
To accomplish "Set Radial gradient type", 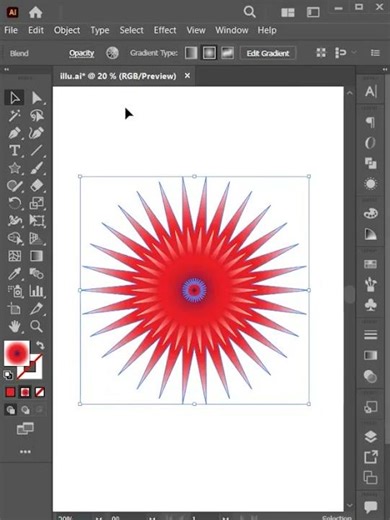I will (209, 53).
